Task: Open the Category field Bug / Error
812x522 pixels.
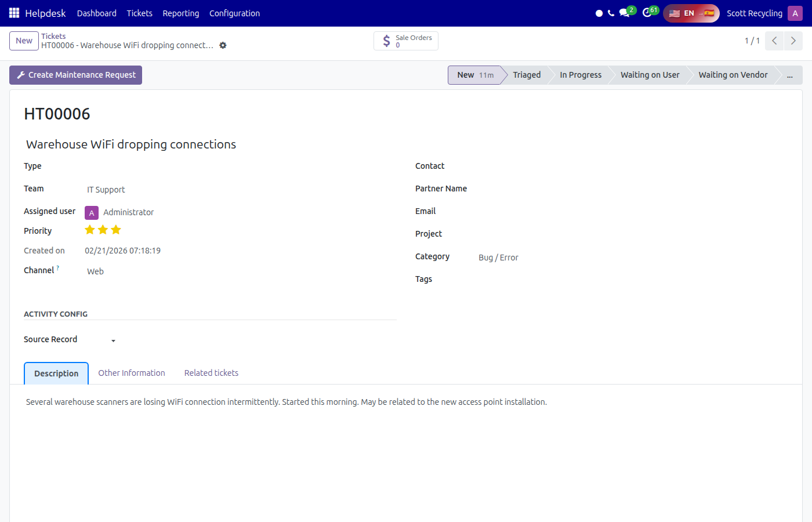Action: 632,258
